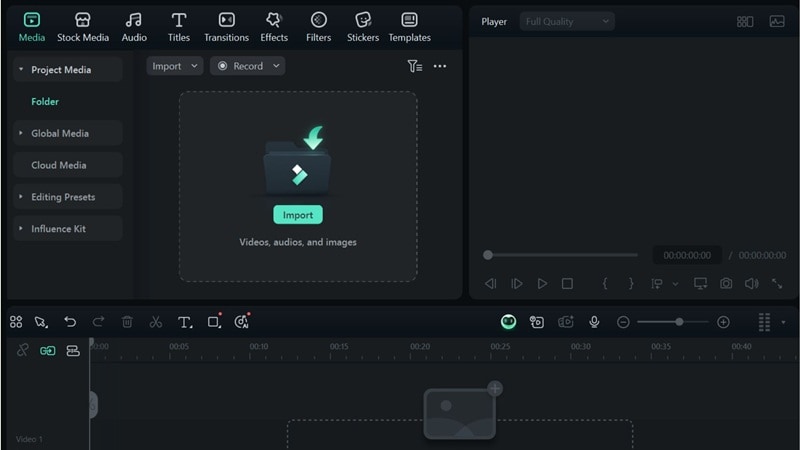Step back one frame
The height and width of the screenshot is (450, 800).
point(490,283)
